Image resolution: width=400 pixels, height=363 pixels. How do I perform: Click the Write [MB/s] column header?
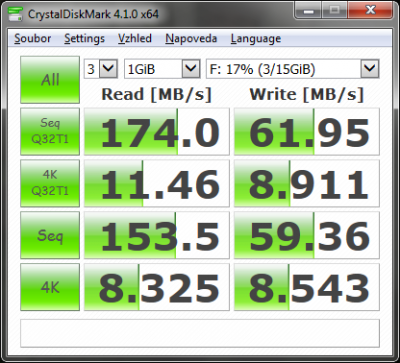307,94
